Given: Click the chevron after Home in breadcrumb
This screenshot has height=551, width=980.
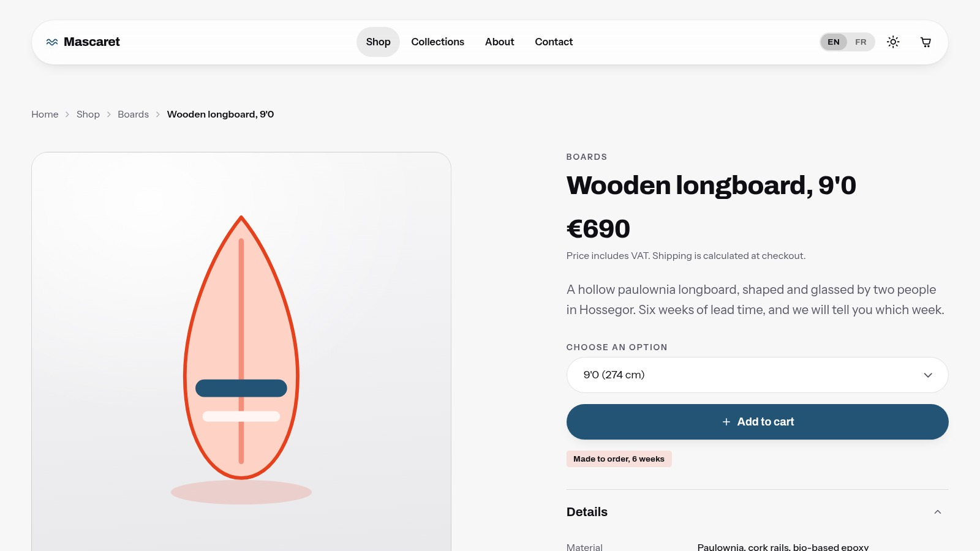Looking at the screenshot, I should (67, 114).
